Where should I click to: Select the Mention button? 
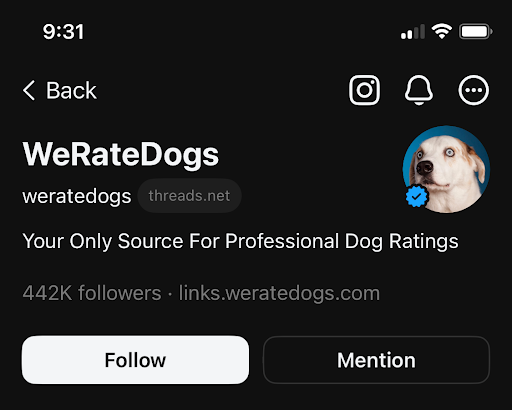coord(376,360)
